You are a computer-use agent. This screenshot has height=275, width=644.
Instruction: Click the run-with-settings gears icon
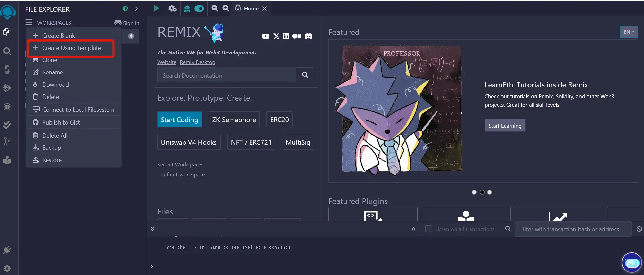point(172,8)
